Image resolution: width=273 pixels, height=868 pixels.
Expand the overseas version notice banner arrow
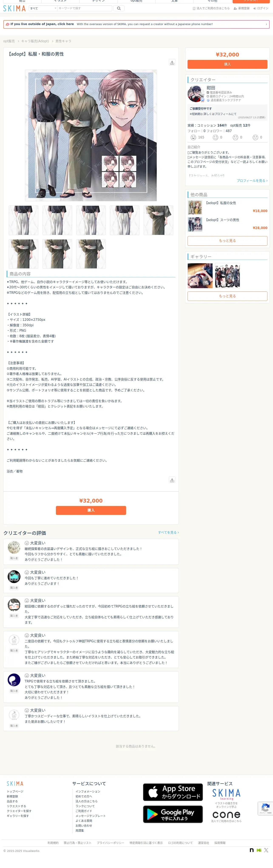266,24
